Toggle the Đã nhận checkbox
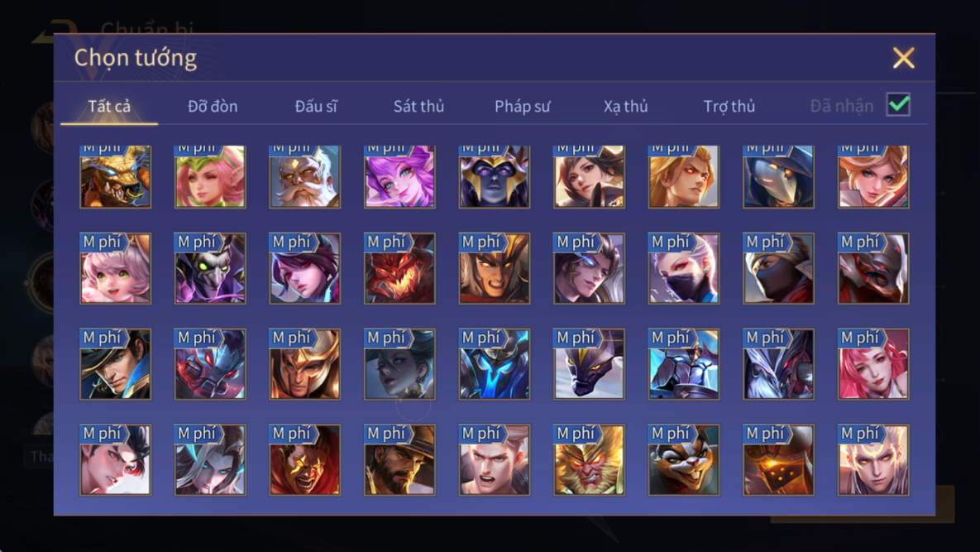 (x=898, y=104)
